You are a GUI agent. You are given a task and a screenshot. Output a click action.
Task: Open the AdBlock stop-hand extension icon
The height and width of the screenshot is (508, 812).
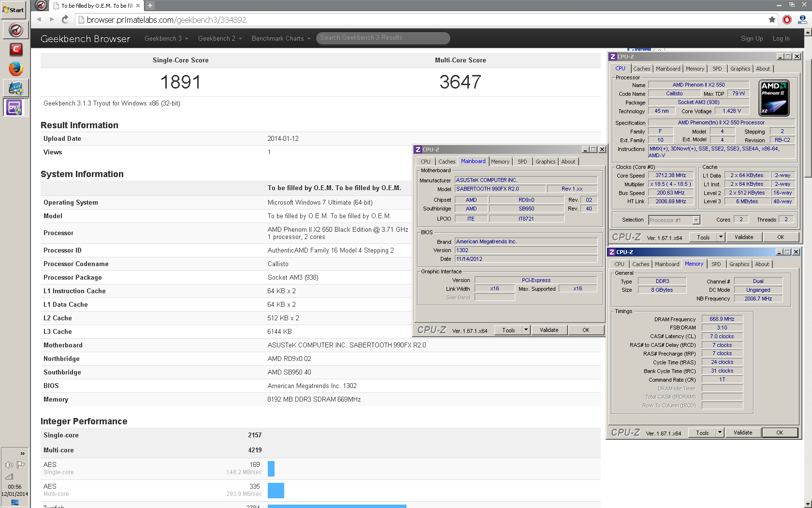(787, 19)
